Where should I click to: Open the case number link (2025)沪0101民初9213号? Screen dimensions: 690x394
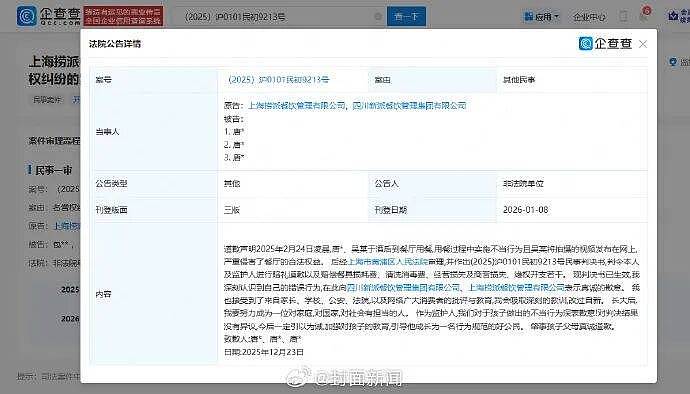[278, 80]
